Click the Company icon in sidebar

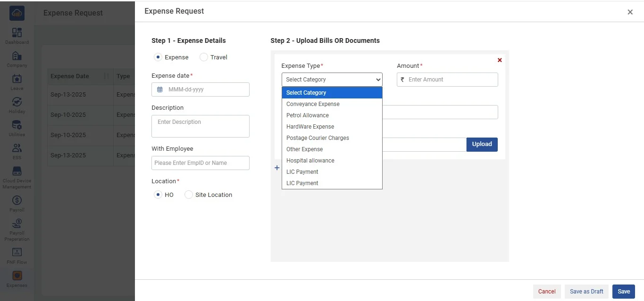17,56
